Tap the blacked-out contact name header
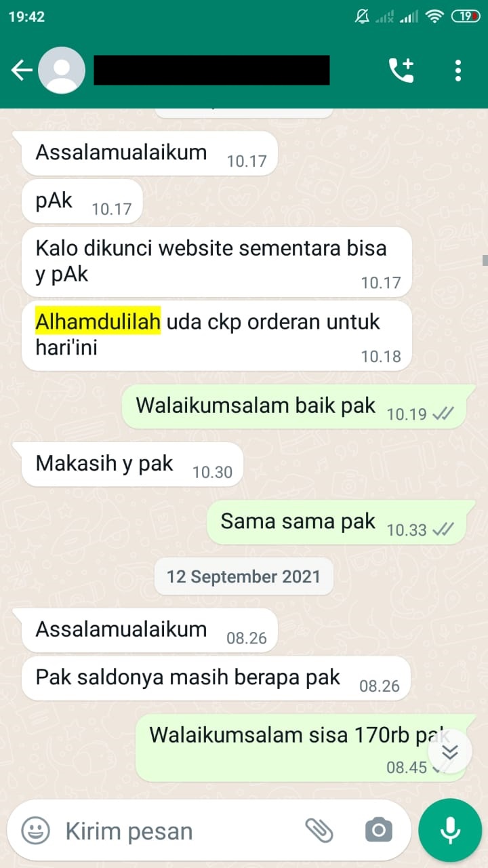The image size is (488, 868). (x=211, y=71)
